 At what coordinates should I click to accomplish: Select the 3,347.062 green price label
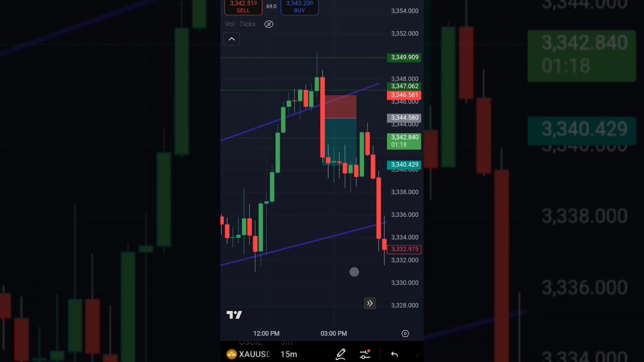pyautogui.click(x=404, y=86)
